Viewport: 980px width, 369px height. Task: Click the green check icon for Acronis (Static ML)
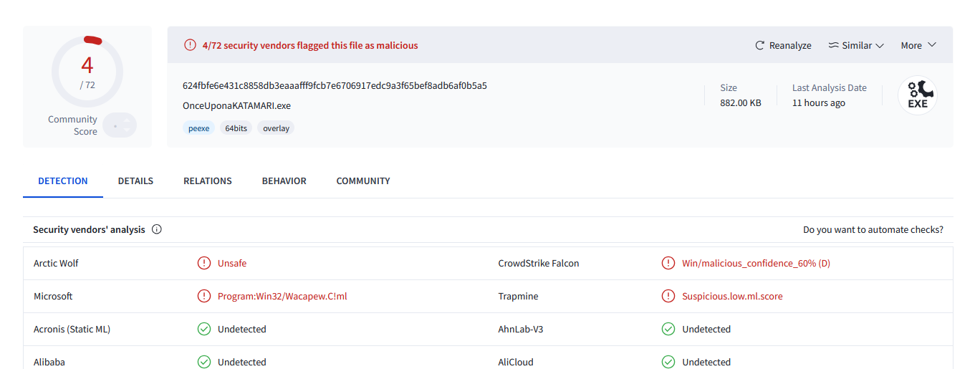[x=204, y=329]
